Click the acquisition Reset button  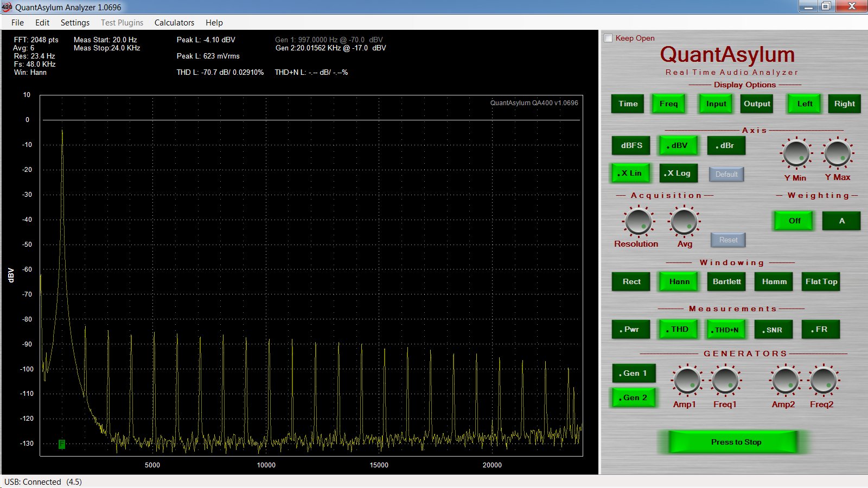728,240
